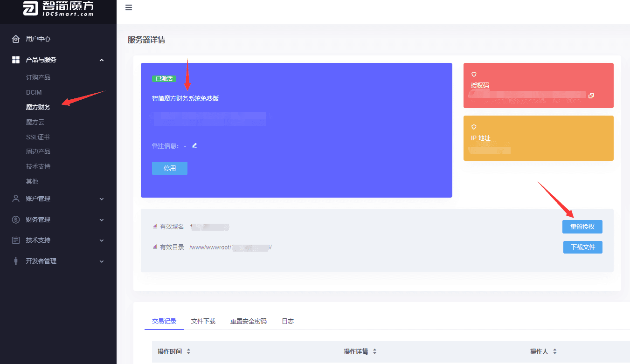Screen dimensions: 630x364
Task: Open 周边产品 submenu item
Action: click(x=38, y=151)
